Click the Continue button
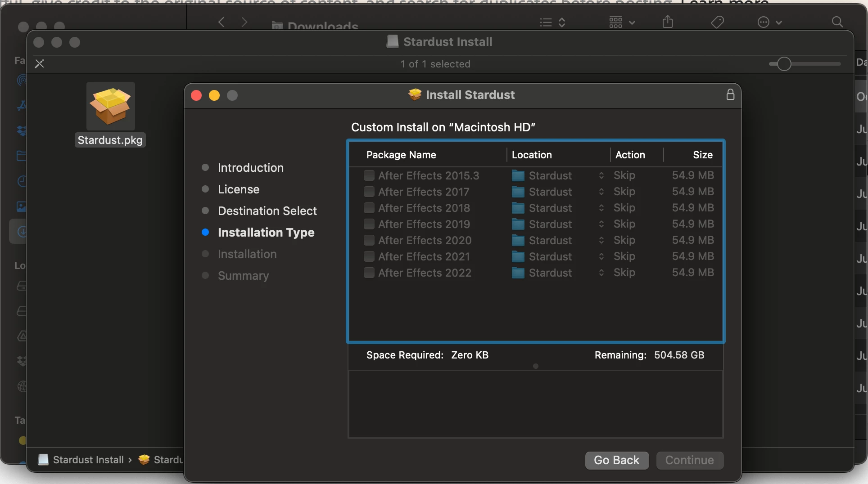 pos(689,460)
